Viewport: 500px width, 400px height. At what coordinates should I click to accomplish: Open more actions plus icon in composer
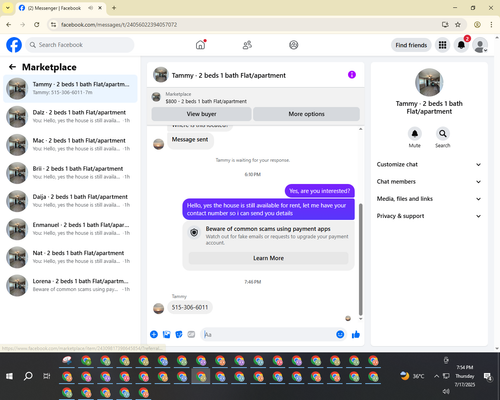tap(154, 334)
